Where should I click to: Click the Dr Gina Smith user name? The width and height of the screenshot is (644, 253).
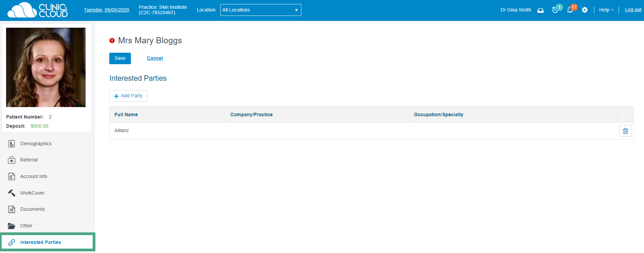coord(515,10)
